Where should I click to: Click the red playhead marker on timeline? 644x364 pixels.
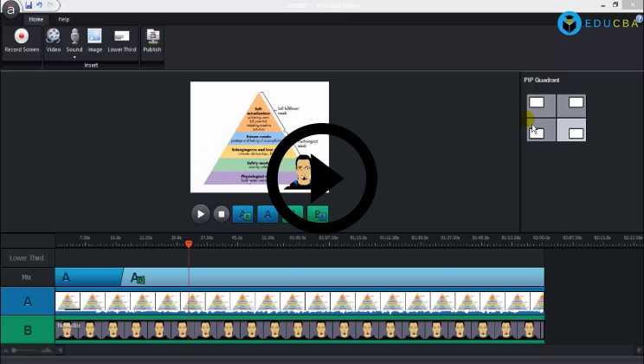pos(189,244)
